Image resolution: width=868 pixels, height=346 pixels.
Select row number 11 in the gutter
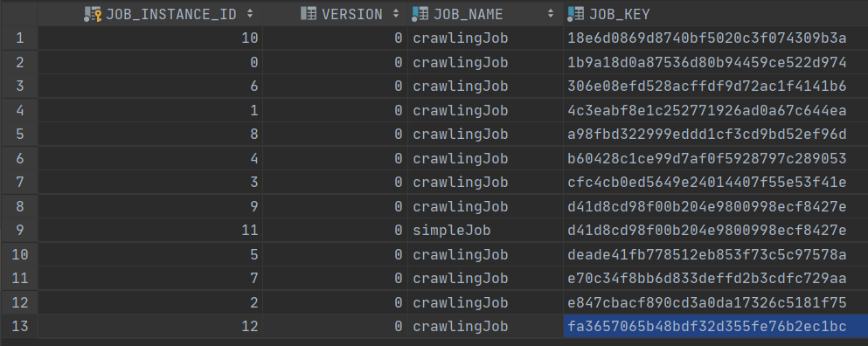coord(19,279)
